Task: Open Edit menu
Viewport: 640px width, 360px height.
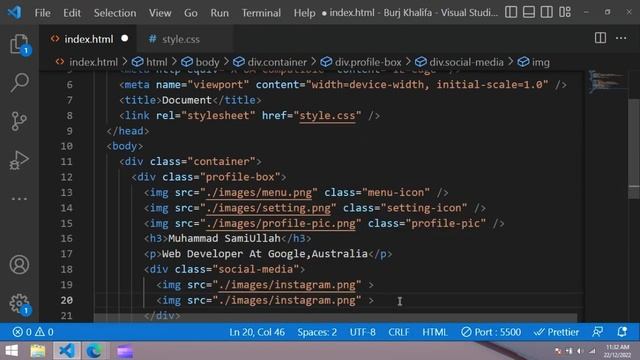Action: 72,13
